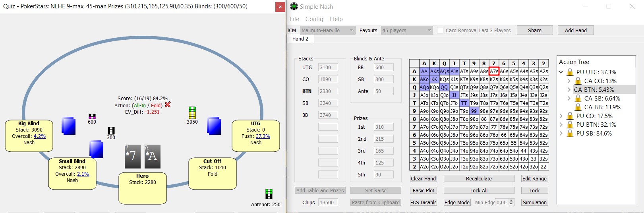Expand the CA CO: 13% node
This screenshot has width=644, height=213.
569,81
